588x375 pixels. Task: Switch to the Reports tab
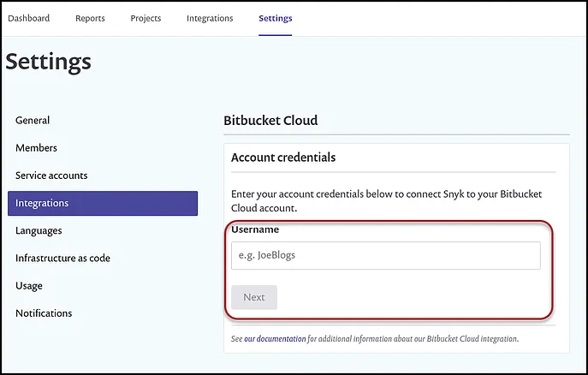(90, 18)
